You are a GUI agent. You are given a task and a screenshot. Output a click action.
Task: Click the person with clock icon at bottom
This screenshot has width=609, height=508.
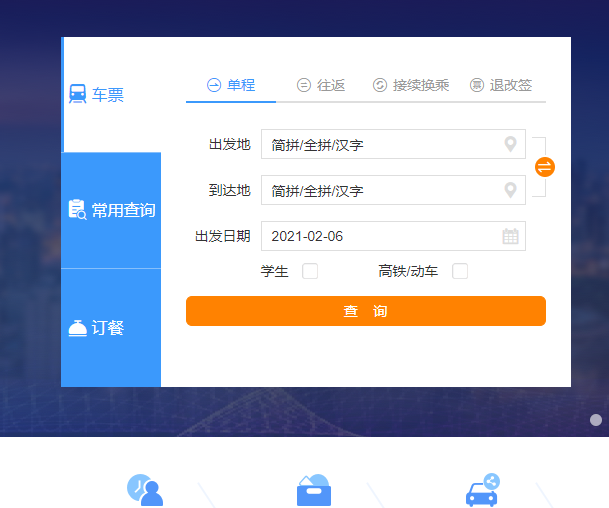click(145, 490)
